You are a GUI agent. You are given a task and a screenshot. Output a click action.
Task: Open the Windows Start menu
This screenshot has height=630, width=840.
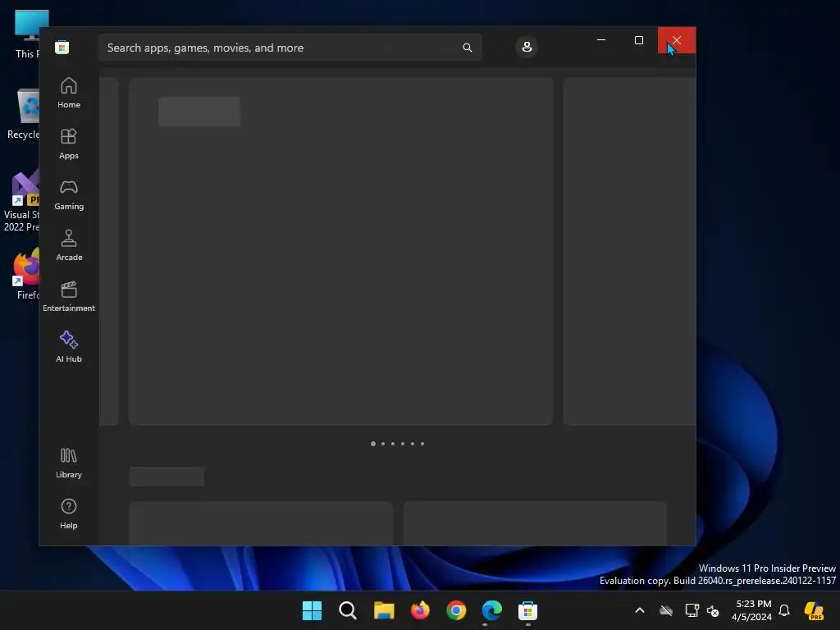[312, 610]
